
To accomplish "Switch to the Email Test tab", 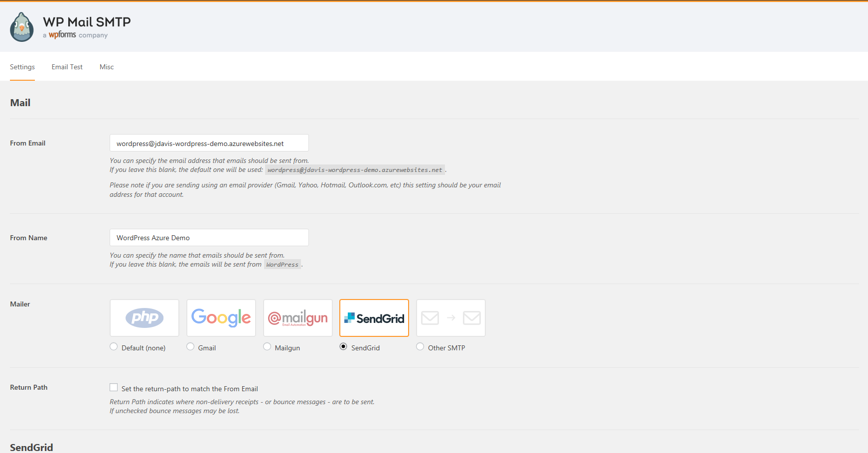I will (x=67, y=67).
